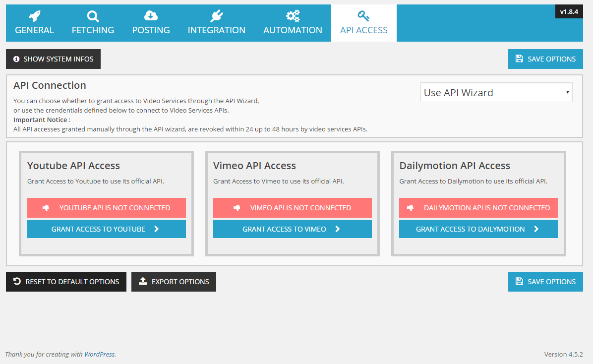
Task: Click 'Grant Access to Dailymotion to use its official API' text
Action: (473, 181)
